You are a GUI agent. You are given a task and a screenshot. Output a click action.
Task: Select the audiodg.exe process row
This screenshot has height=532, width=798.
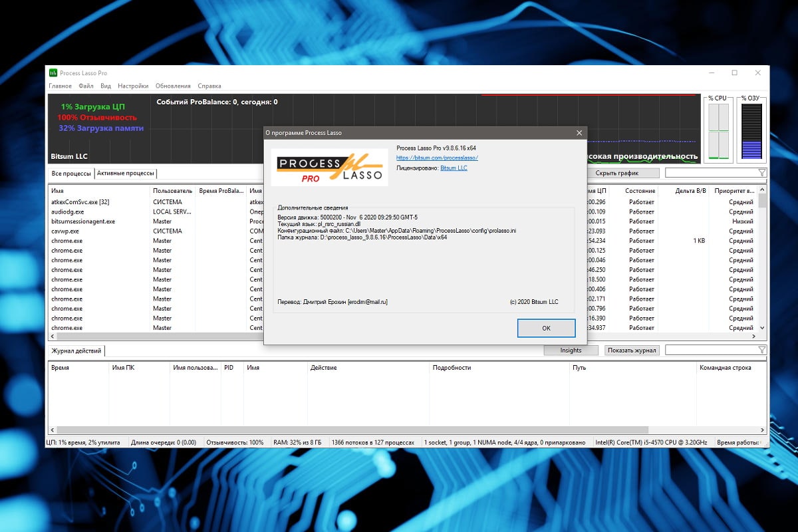click(x=403, y=211)
